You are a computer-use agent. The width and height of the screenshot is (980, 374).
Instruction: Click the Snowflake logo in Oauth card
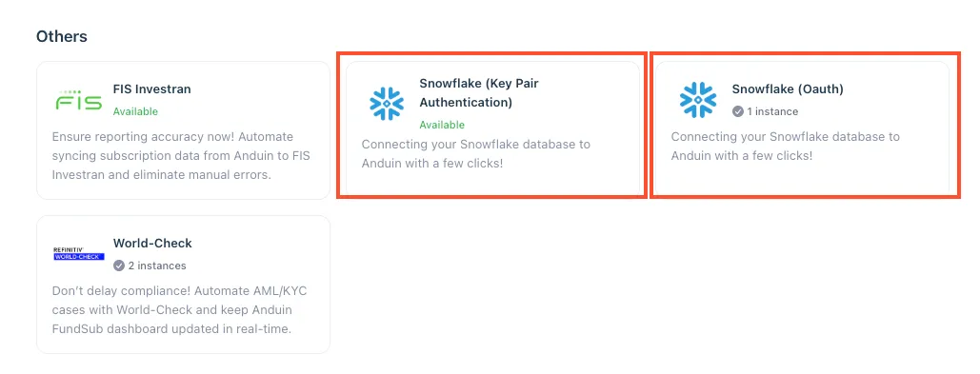(x=697, y=100)
